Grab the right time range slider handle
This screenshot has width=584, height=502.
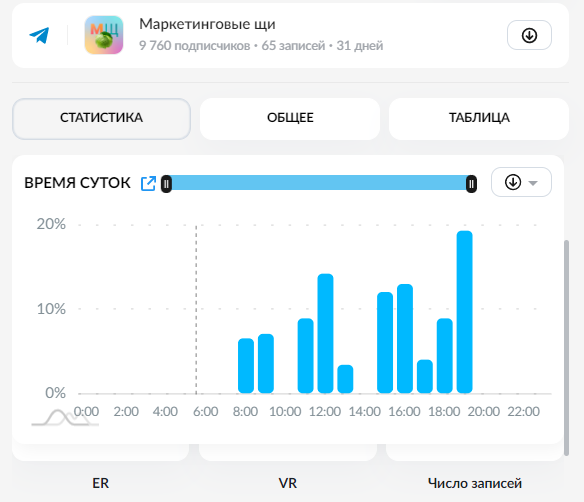click(x=471, y=184)
